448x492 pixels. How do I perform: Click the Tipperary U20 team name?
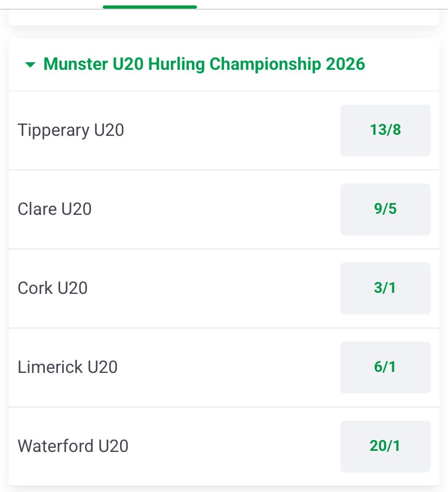(x=71, y=130)
